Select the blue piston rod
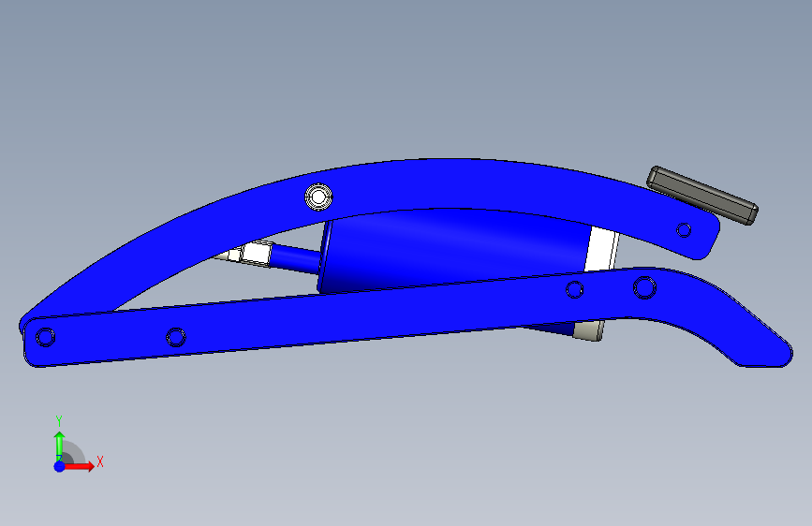Screen dimensions: 812x526 point(295,258)
